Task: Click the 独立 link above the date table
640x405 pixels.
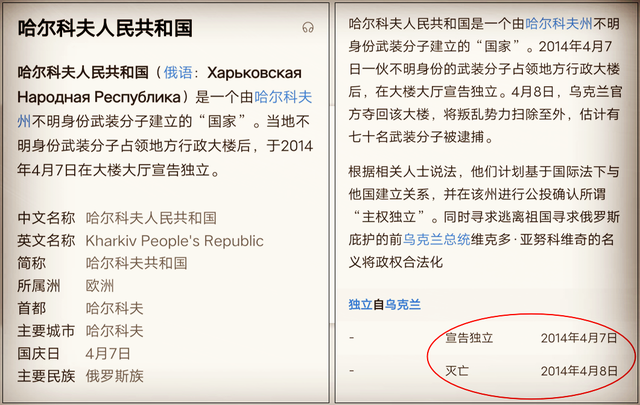Action: (360, 304)
